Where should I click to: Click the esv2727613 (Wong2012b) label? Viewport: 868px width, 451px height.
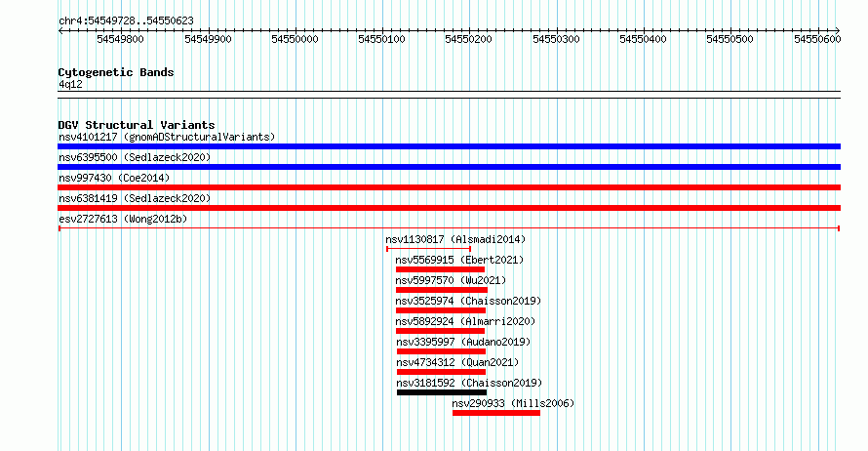click(123, 219)
